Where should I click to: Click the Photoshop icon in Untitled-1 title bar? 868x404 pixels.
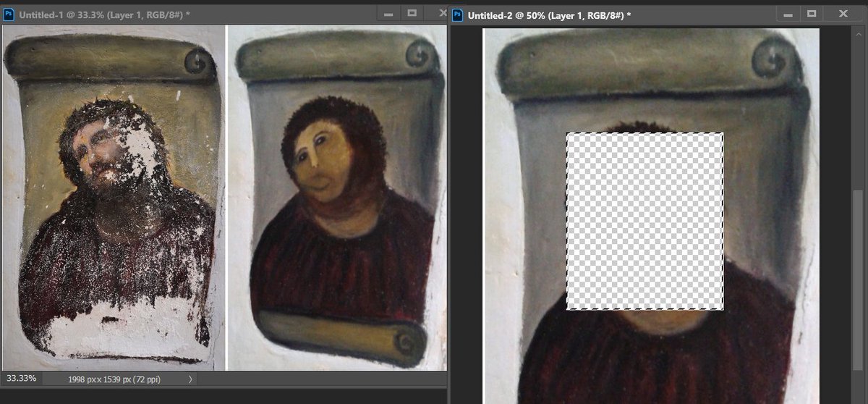pos(9,14)
